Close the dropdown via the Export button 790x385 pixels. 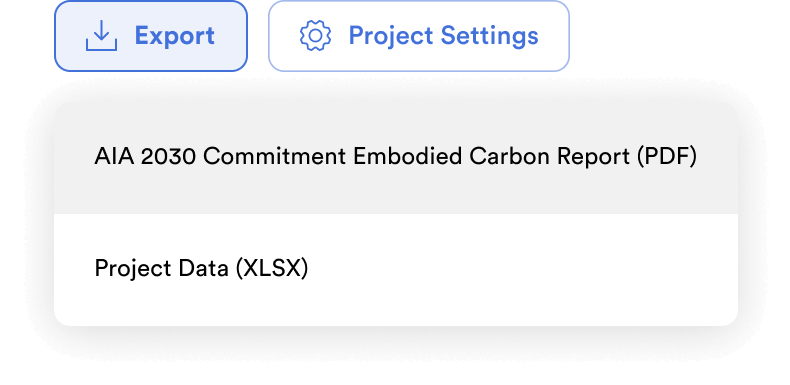[151, 36]
